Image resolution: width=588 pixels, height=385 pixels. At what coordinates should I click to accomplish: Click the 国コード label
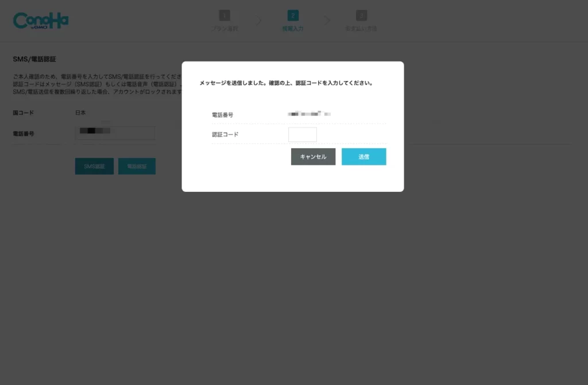point(23,113)
